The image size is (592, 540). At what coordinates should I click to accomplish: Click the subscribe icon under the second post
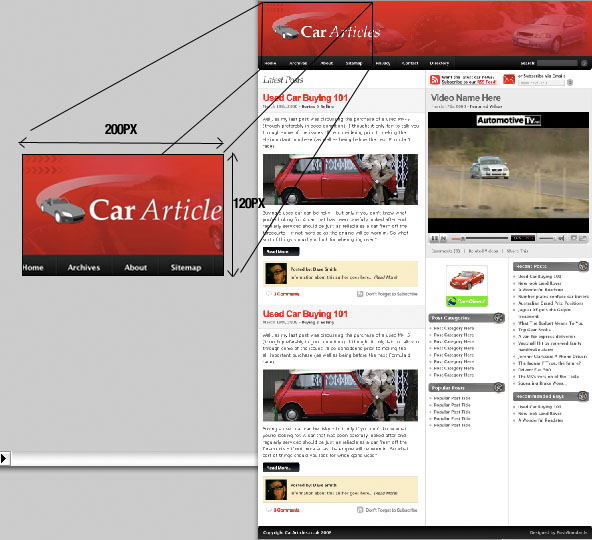pos(360,510)
